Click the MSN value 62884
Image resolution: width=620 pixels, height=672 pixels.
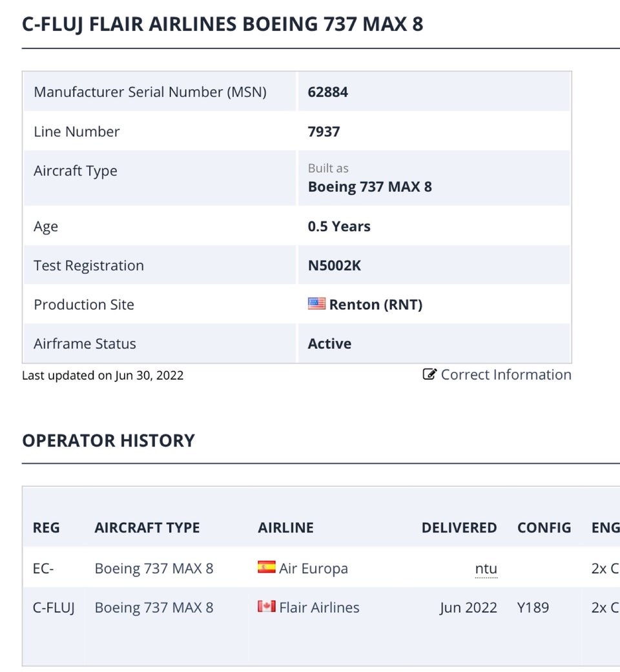tap(328, 92)
